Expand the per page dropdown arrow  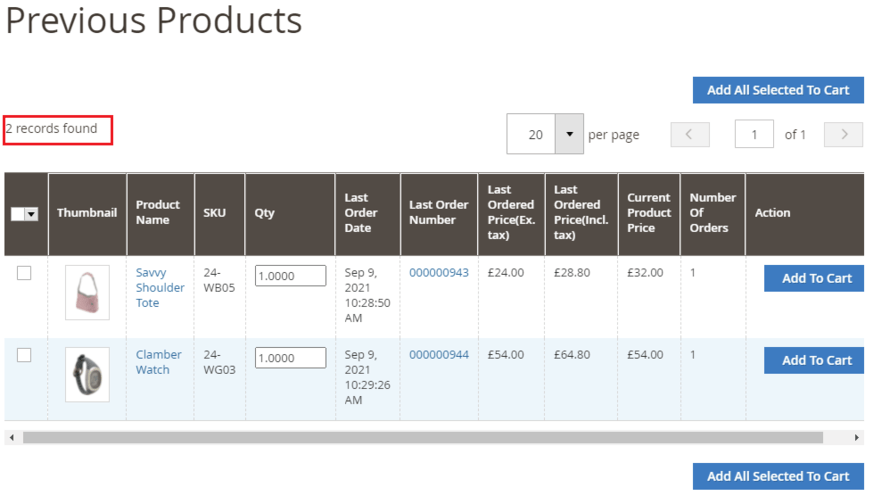569,134
